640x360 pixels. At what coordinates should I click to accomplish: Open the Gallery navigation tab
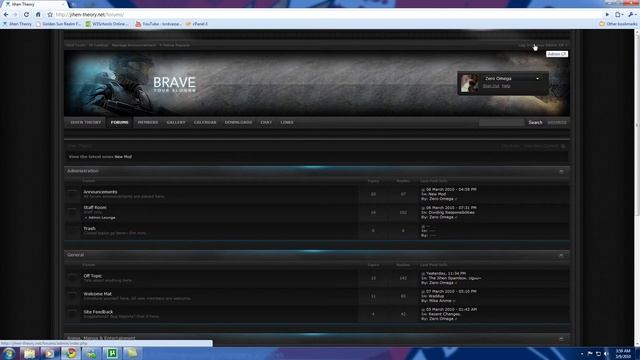176,122
